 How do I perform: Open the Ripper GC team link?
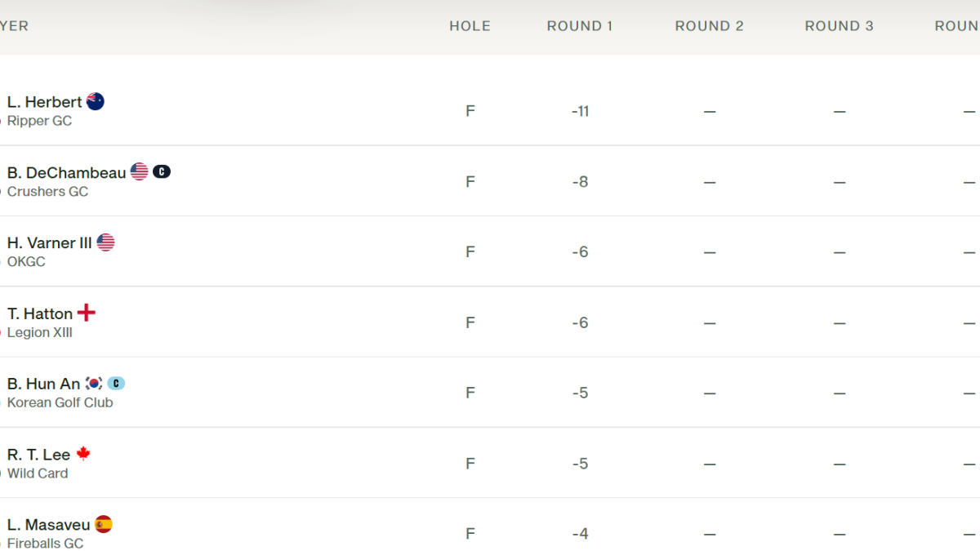coord(40,121)
